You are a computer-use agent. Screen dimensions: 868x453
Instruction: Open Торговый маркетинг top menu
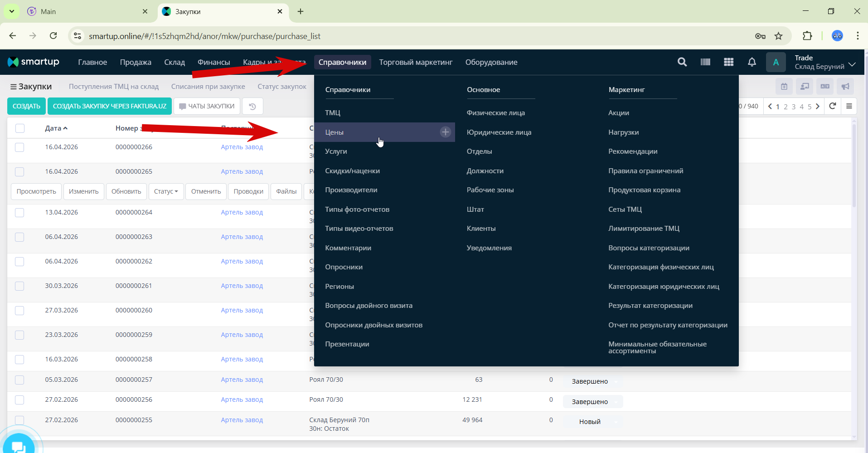416,62
